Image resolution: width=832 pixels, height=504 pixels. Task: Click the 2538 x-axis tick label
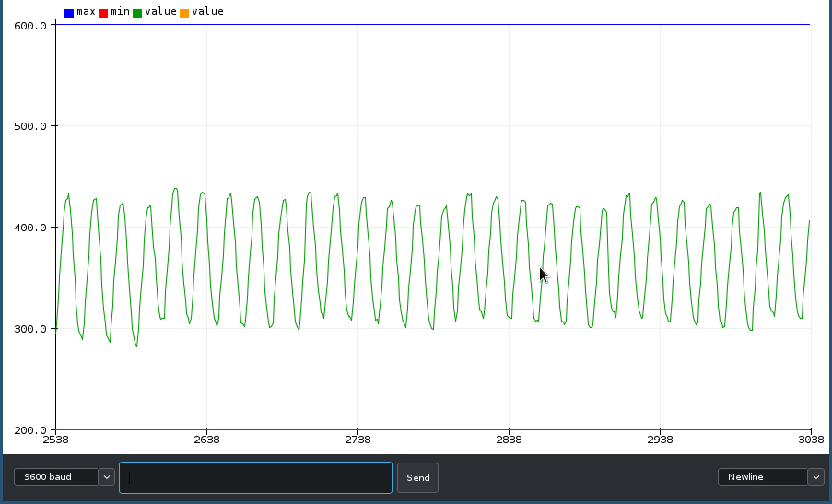(x=55, y=440)
